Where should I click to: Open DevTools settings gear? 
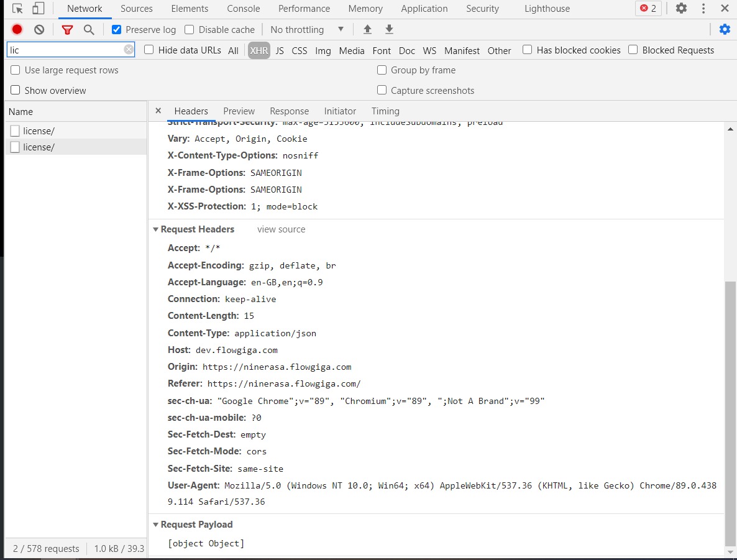pos(681,8)
